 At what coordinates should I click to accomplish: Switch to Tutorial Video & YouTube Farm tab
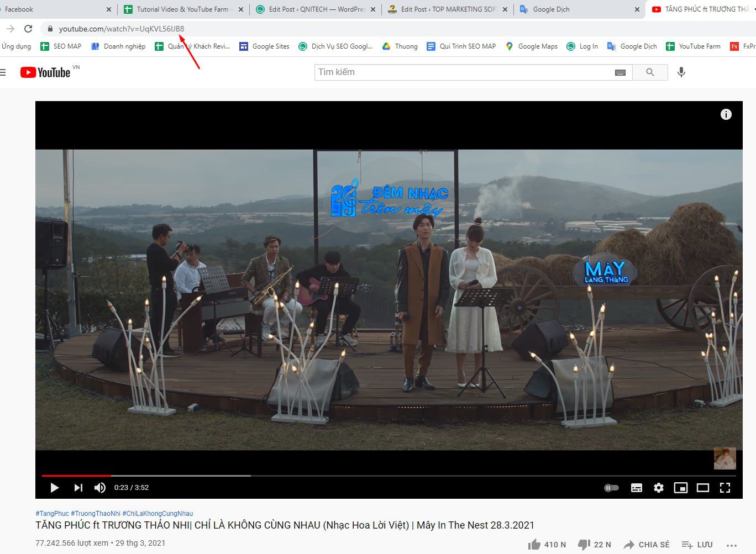182,9
